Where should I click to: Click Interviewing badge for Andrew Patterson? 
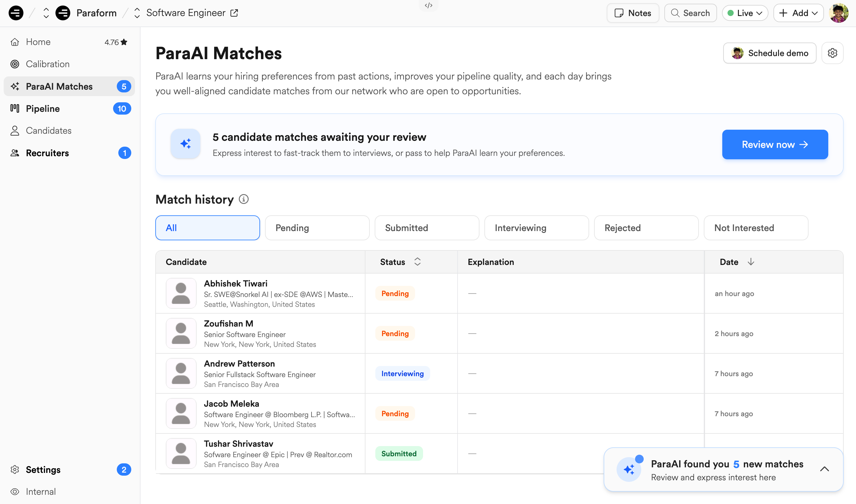(402, 374)
